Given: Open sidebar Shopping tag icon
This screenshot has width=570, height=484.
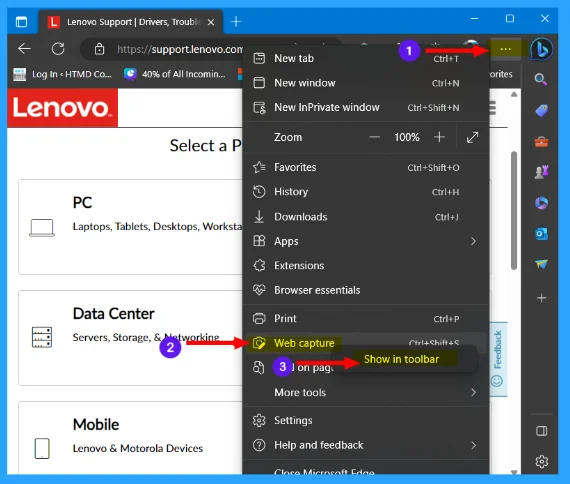Looking at the screenshot, I should tap(541, 110).
